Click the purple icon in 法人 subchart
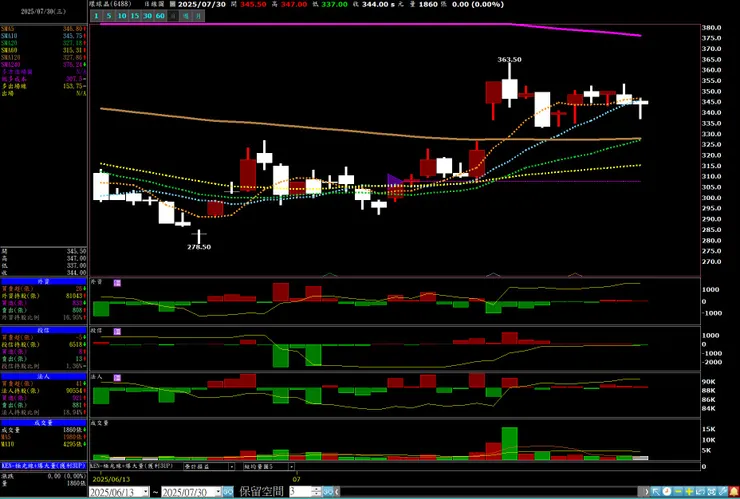Screen dimensions: 740x499 pyautogui.click(x=117, y=378)
